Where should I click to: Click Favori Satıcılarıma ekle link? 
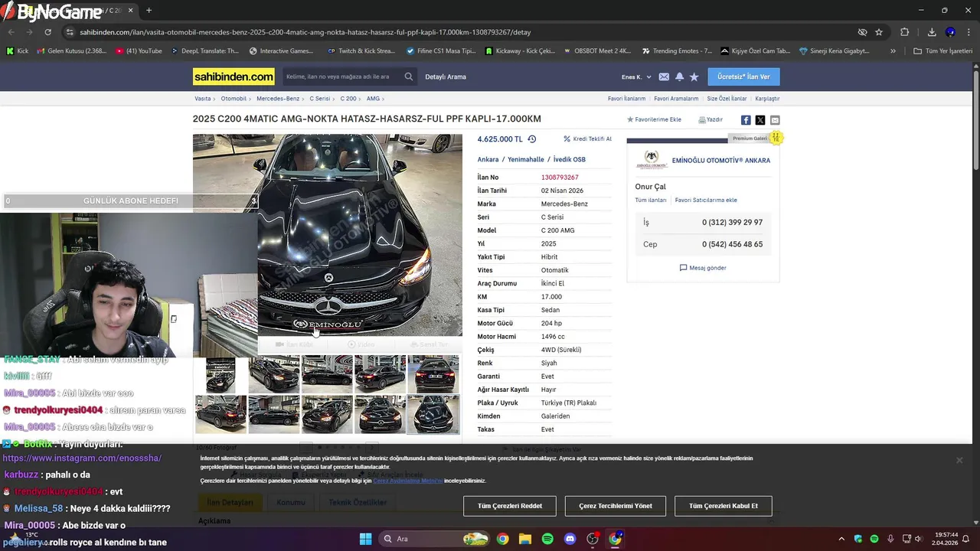706,200
